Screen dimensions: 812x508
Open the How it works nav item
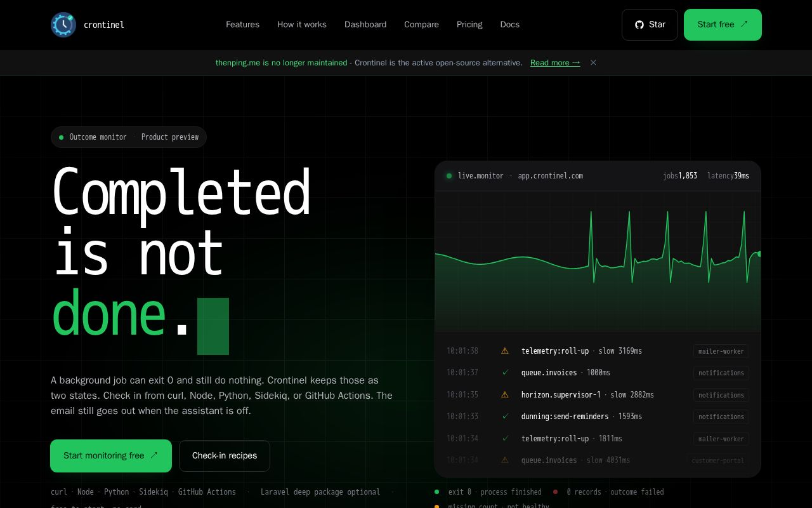(x=302, y=25)
